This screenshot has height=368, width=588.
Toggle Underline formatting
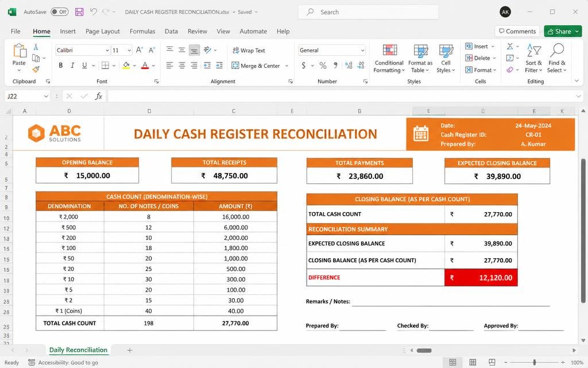click(84, 66)
